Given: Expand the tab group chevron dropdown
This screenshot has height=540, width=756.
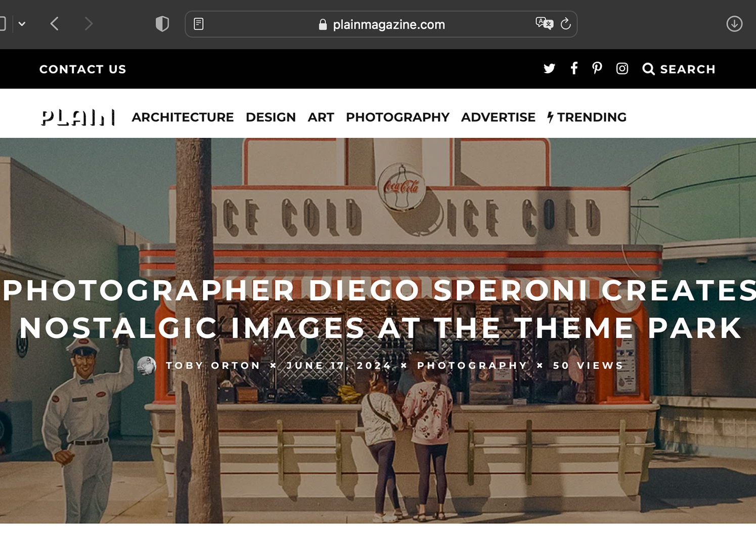Looking at the screenshot, I should click(22, 24).
